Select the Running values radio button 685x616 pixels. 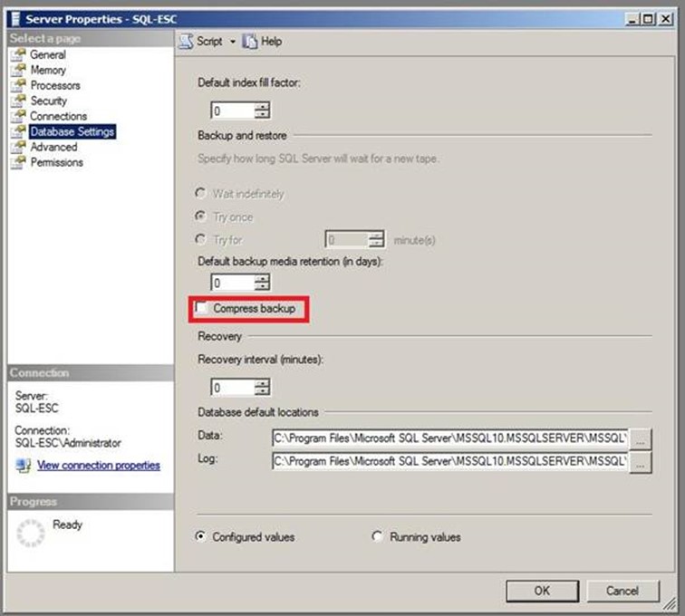point(378,536)
